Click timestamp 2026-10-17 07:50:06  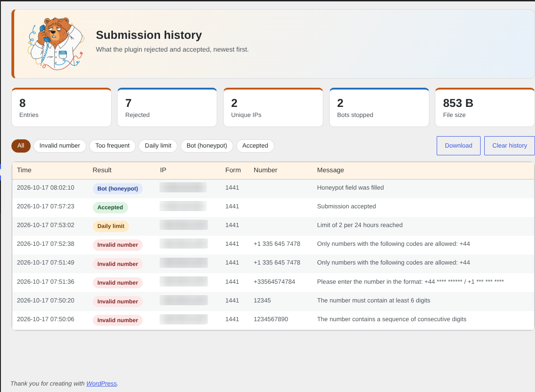[46, 319]
